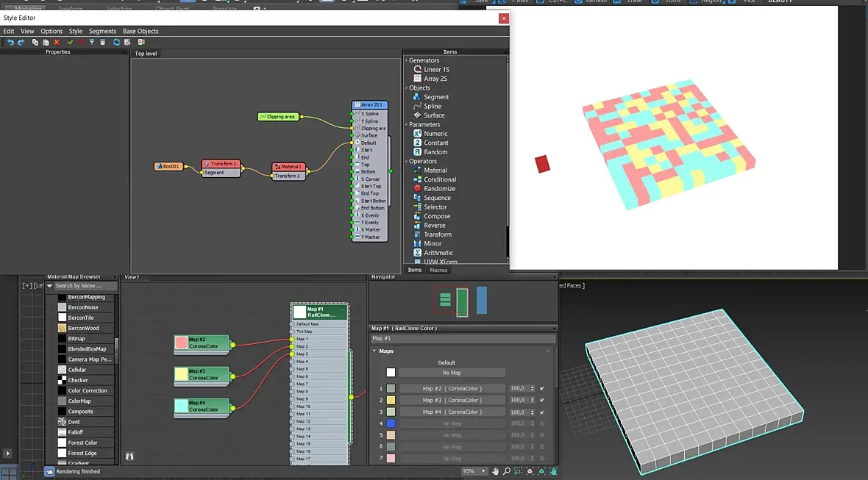Collapse the Maps rollout
This screenshot has width=868, height=480.
[x=375, y=351]
